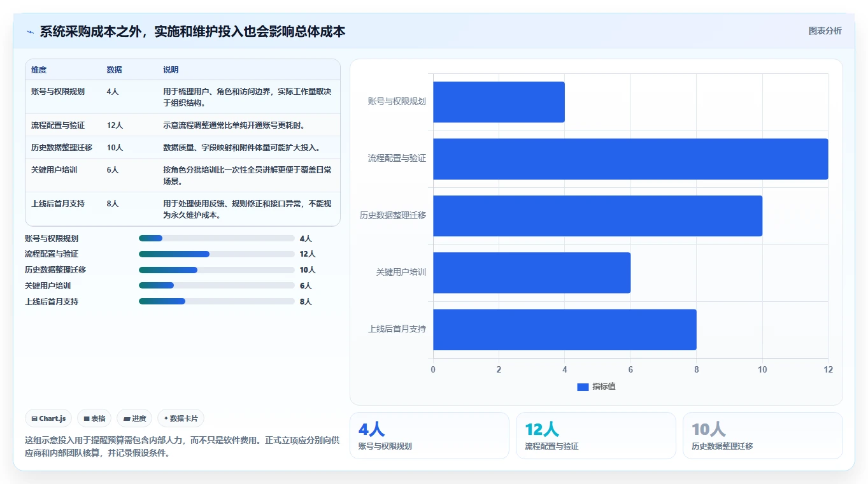Open the 4人 账号与权限规划 data card
Viewport: 868px width, 484px height.
(x=429, y=436)
